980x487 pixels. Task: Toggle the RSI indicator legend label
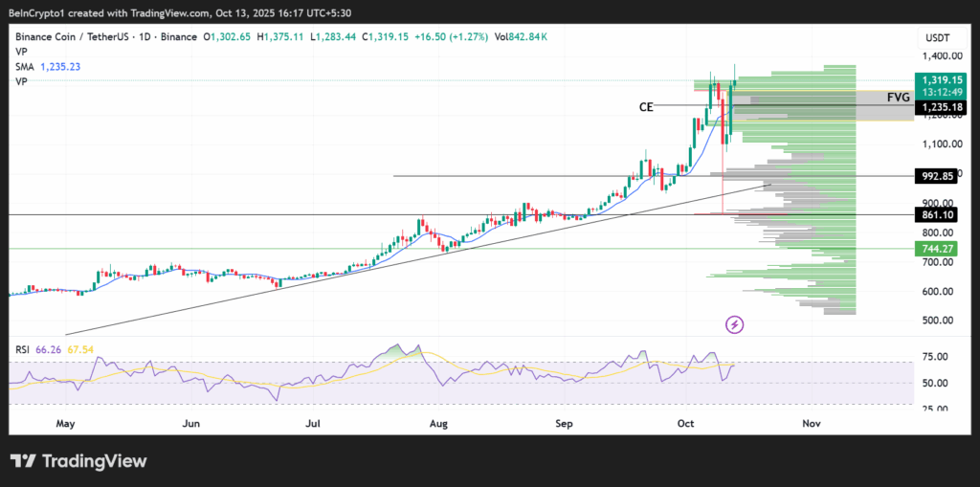coord(23,351)
